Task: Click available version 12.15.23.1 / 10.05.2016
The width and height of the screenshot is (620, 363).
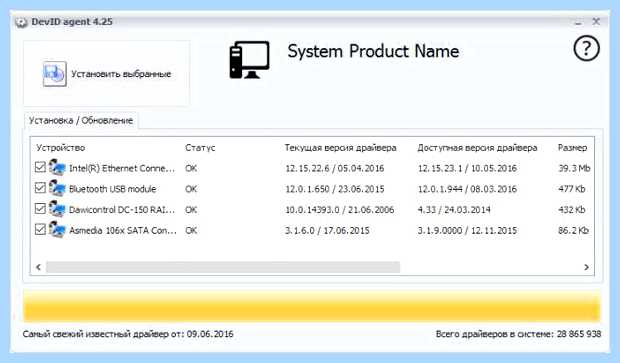Action: point(467,168)
